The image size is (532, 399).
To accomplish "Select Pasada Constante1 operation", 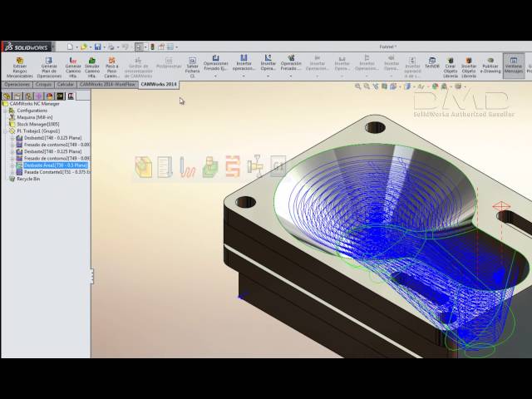I will (x=57, y=172).
